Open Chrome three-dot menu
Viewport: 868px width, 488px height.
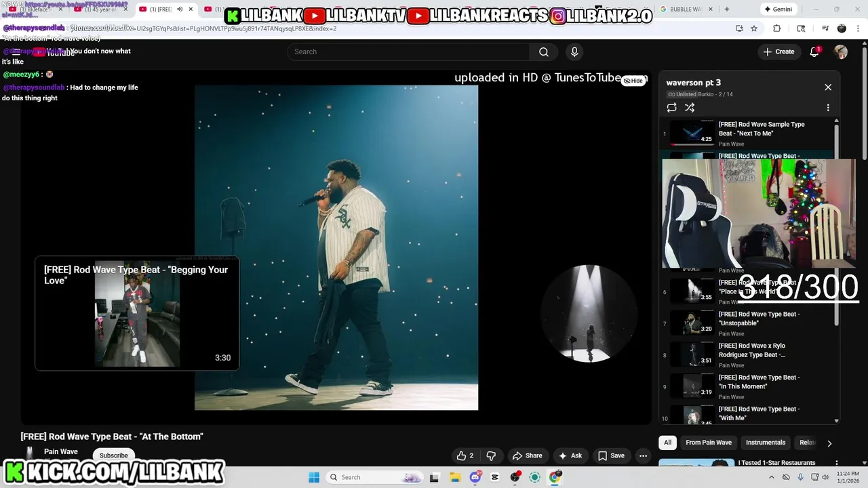coord(857,28)
